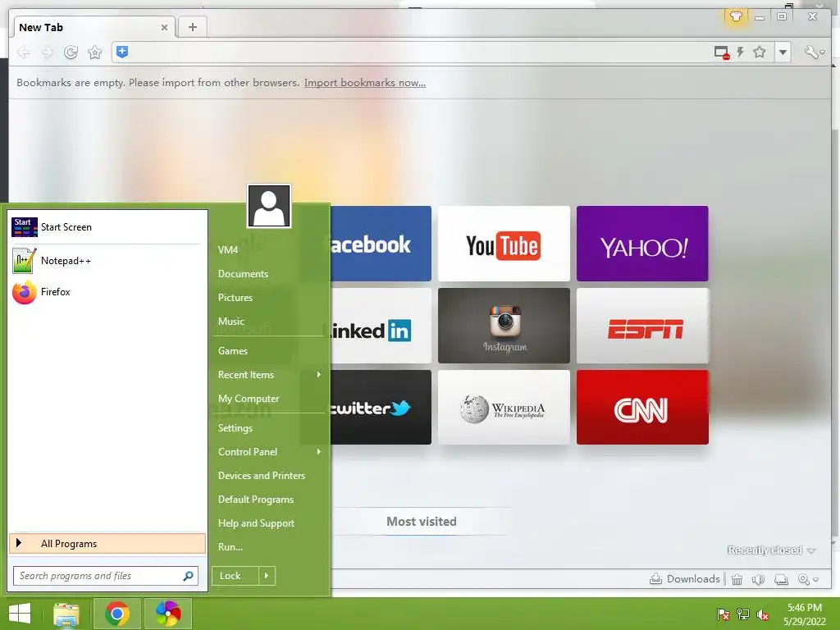The height and width of the screenshot is (630, 840).
Task: Click the Windows Start button on taskbar
Action: pos(20,614)
